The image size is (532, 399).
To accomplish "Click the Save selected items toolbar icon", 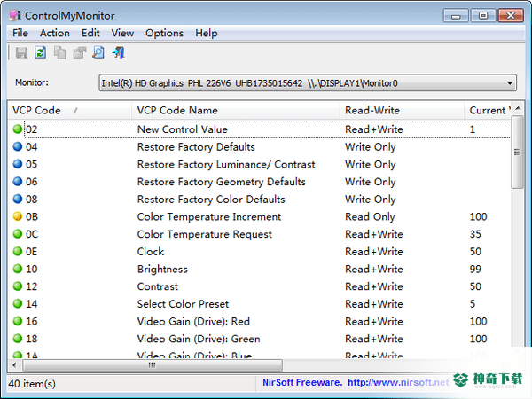I will [21, 53].
